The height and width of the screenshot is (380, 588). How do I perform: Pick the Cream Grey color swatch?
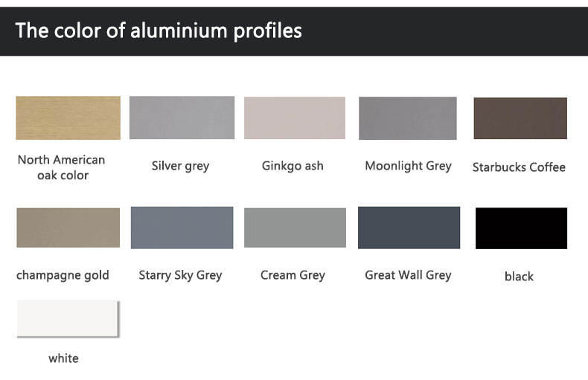[x=295, y=228]
